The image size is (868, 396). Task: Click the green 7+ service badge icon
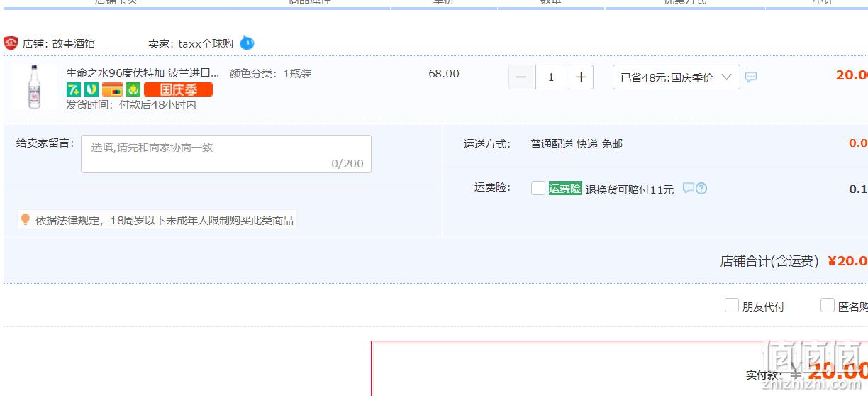coord(74,89)
